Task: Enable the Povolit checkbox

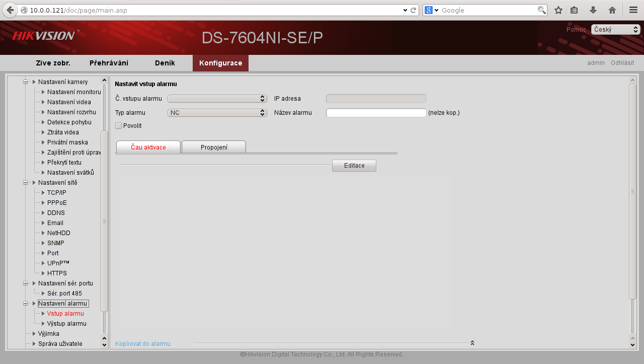Action: coord(119,125)
